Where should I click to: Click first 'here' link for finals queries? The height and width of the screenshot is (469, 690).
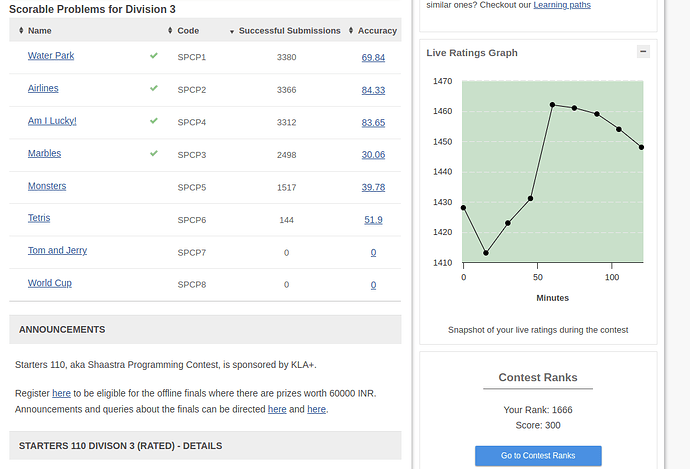(x=277, y=410)
